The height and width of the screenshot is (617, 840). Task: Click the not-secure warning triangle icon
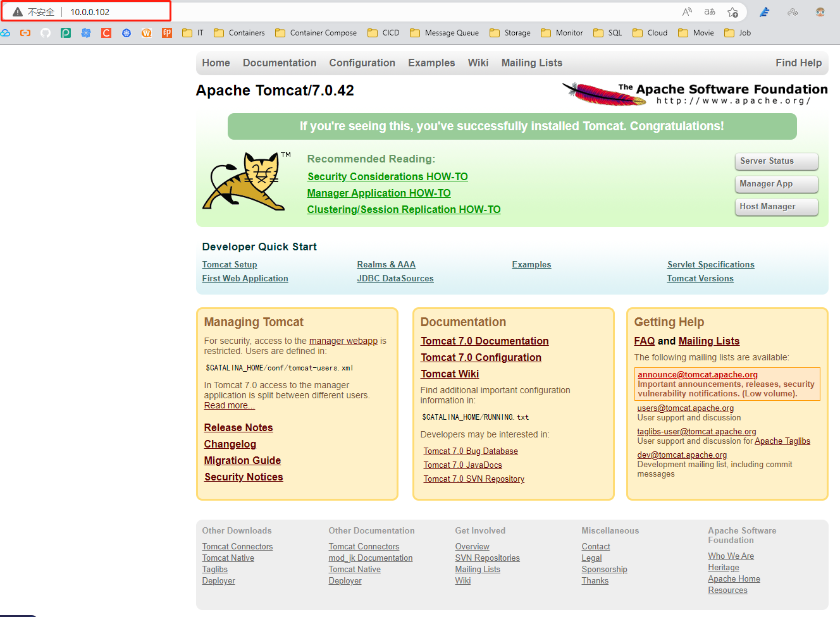[18, 12]
